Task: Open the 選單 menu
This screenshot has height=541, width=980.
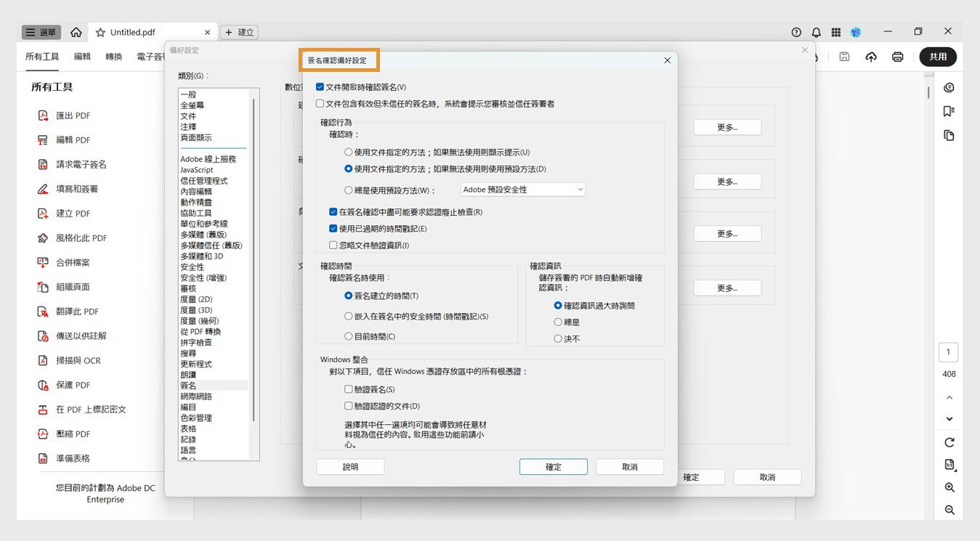Action: [x=41, y=31]
